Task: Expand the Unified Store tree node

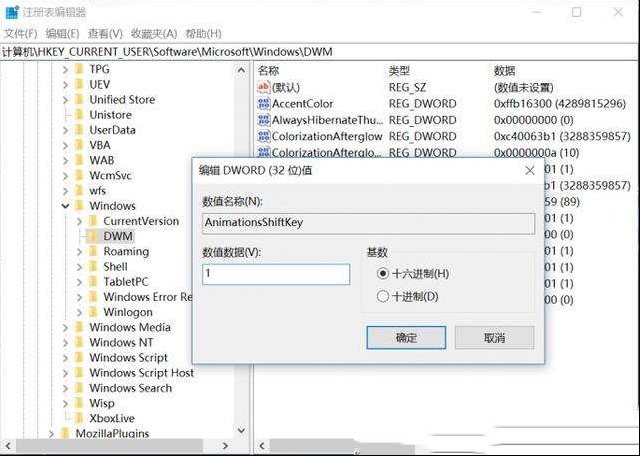Action: tap(65, 100)
